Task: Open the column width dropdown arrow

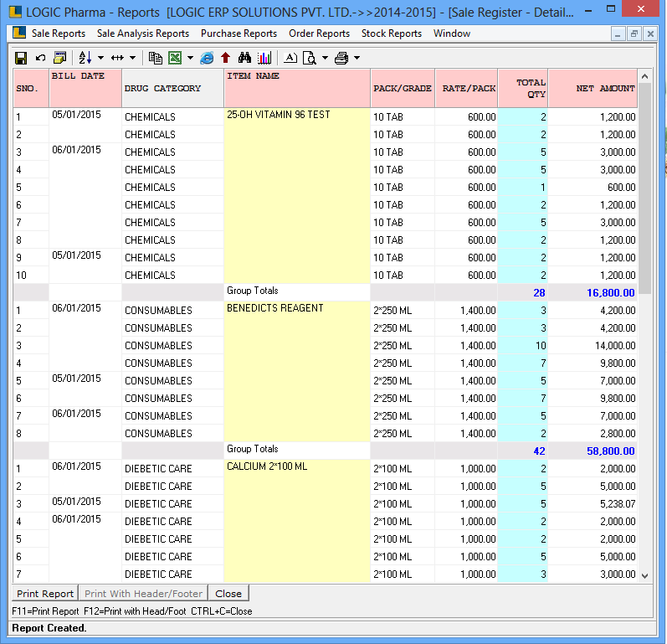Action: [x=133, y=58]
